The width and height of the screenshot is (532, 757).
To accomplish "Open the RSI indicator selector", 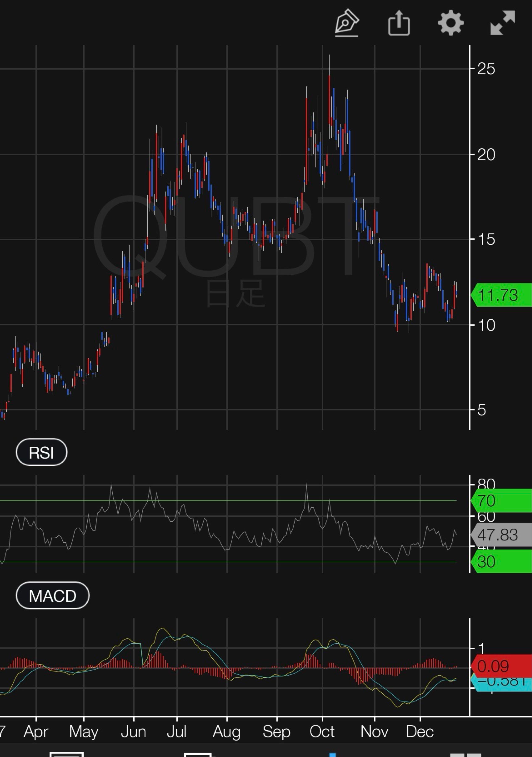I will 42,452.
